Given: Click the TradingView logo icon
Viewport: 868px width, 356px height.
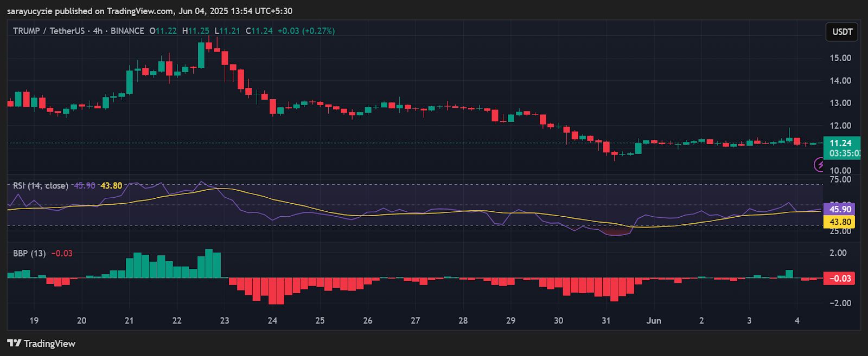Looking at the screenshot, I should [14, 343].
